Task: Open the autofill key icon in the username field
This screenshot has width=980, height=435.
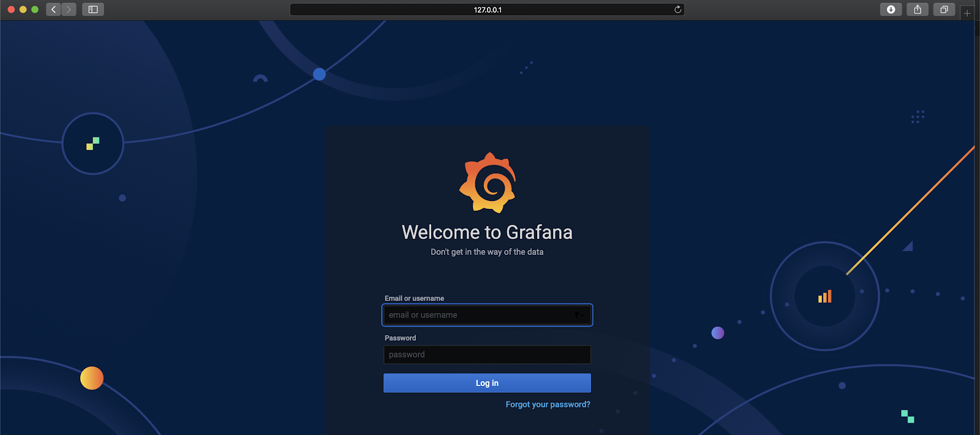Action: click(579, 315)
